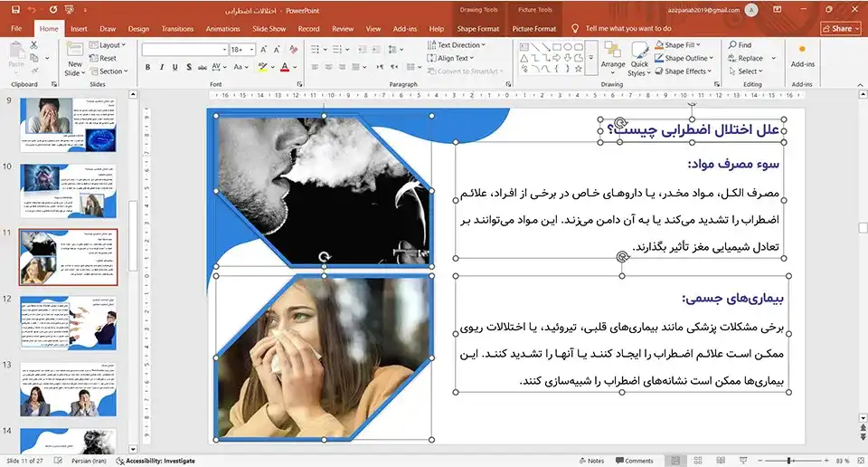The height and width of the screenshot is (467, 868).
Task: Click the Left-to-Right text direction icon
Action: point(381,67)
